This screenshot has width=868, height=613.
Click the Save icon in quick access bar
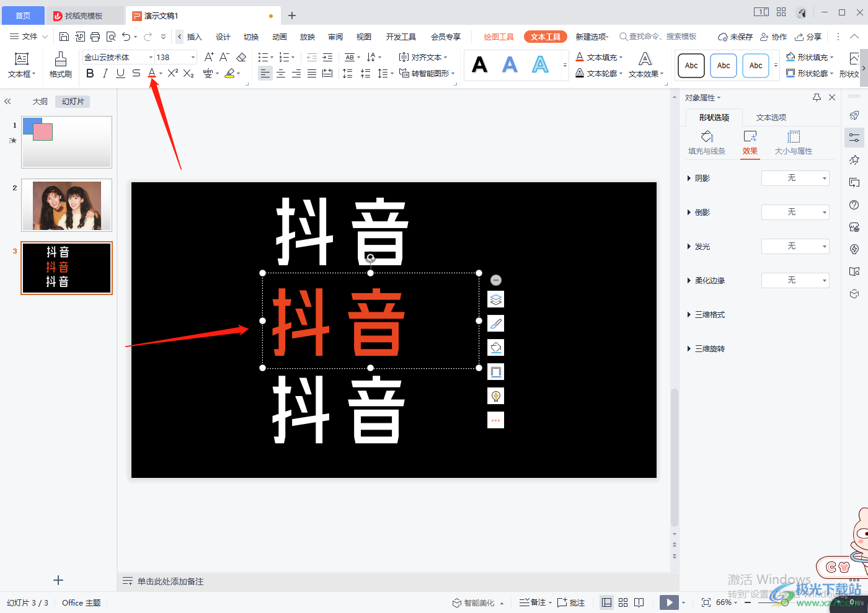tap(64, 37)
